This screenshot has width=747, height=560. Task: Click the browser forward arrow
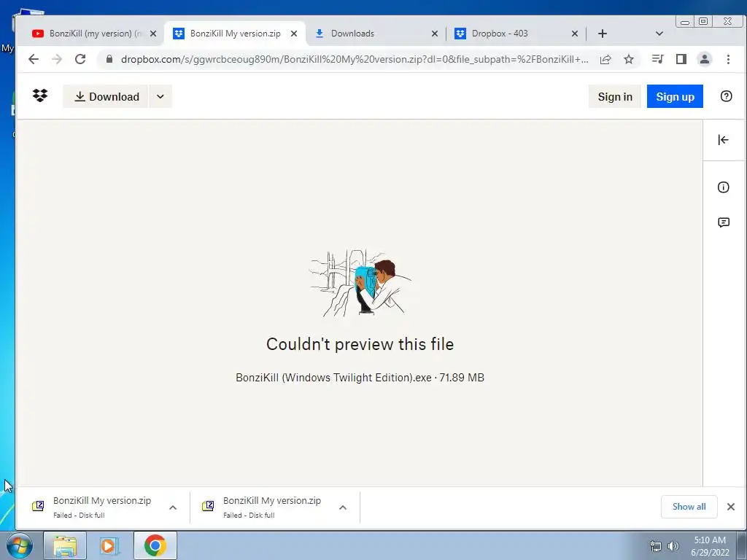click(57, 59)
